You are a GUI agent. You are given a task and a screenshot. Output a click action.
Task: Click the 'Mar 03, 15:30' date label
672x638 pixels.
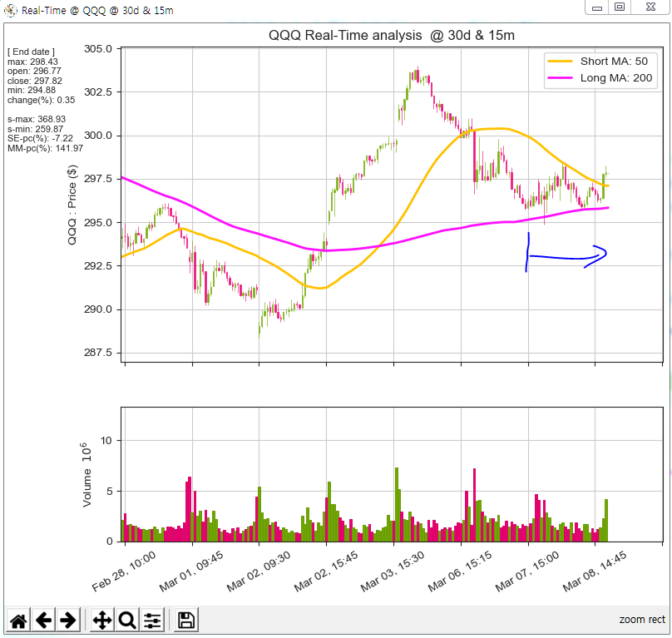[393, 572]
